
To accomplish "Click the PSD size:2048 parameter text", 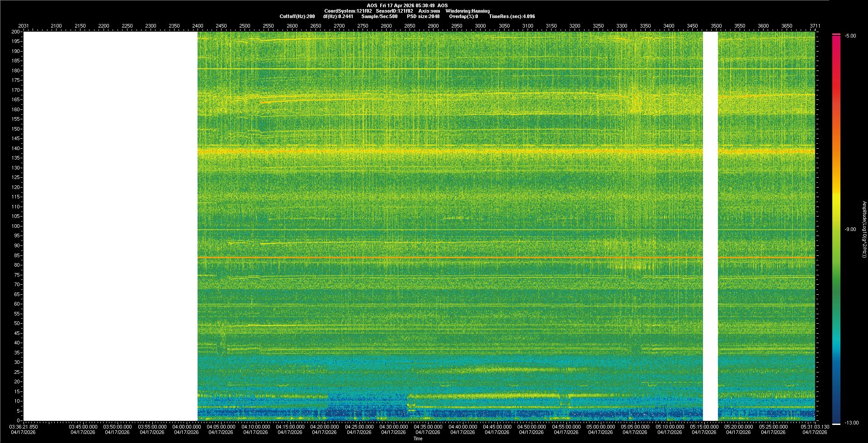I will point(423,16).
